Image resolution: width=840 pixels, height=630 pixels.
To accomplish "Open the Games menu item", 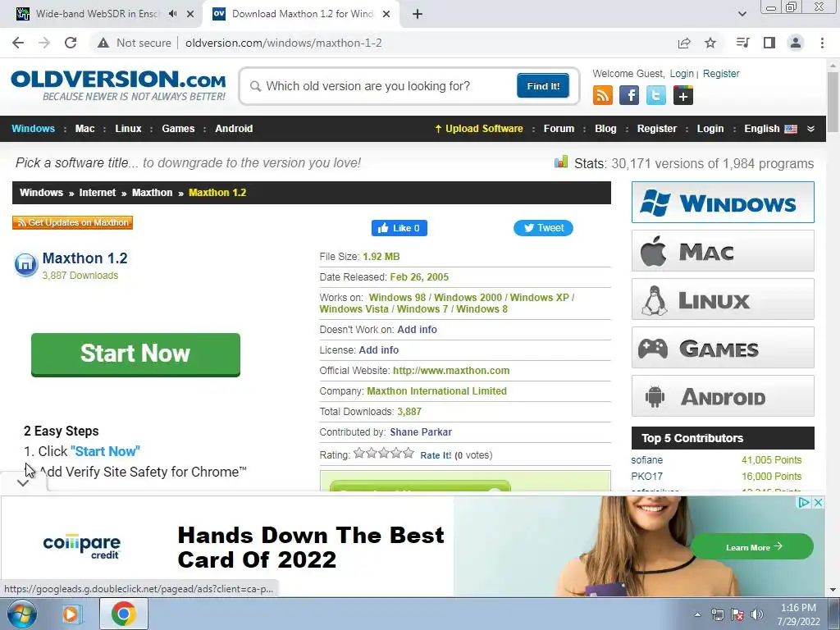I will [178, 129].
